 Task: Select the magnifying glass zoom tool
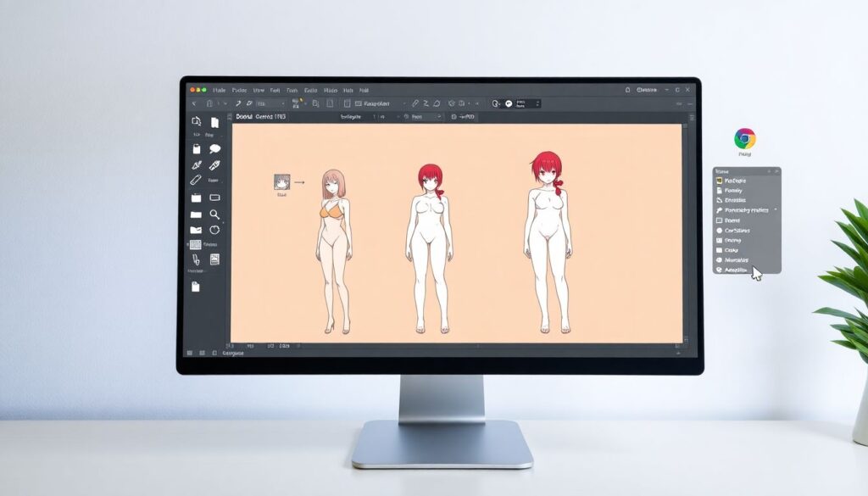pyautogui.click(x=214, y=215)
